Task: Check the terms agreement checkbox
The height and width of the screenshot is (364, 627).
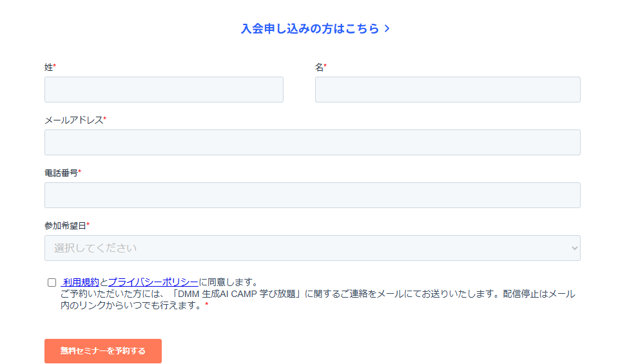Action: click(x=52, y=282)
